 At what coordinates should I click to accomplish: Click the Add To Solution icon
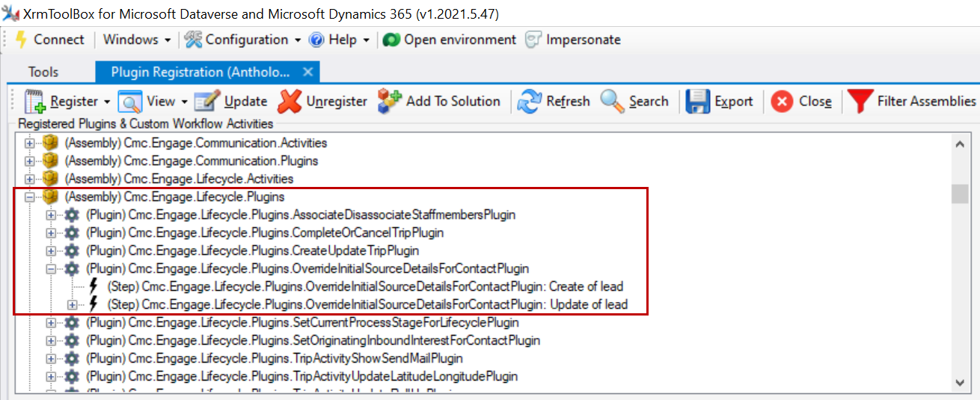point(389,101)
